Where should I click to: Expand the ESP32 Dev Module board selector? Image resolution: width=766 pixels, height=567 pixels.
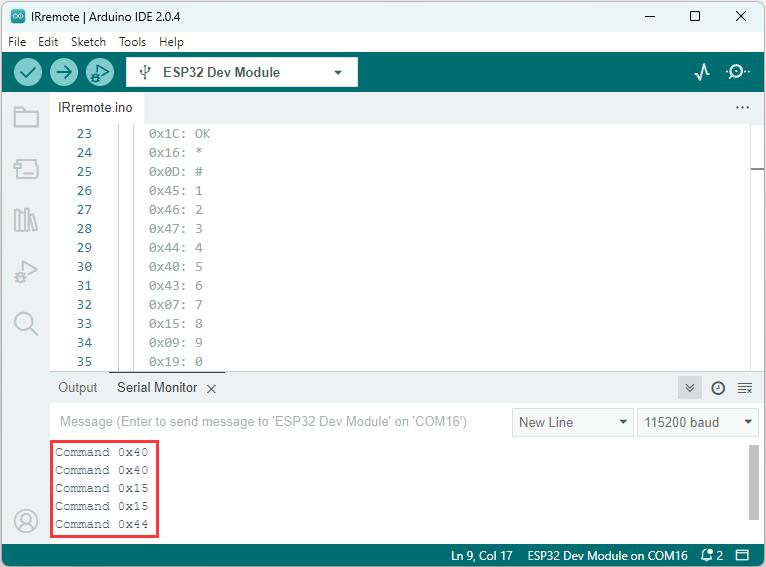tap(242, 72)
